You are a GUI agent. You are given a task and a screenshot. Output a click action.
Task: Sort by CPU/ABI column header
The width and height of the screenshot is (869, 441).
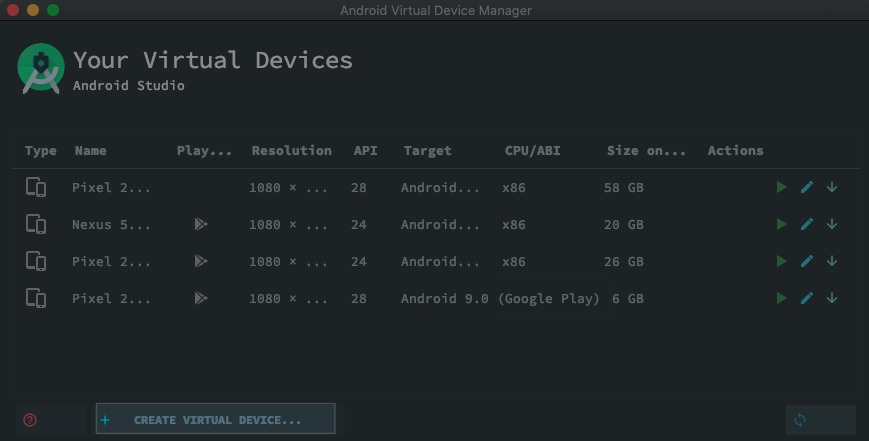[x=532, y=151]
